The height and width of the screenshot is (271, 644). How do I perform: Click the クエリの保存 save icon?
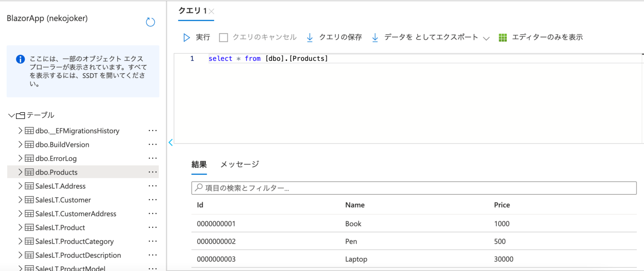point(310,37)
